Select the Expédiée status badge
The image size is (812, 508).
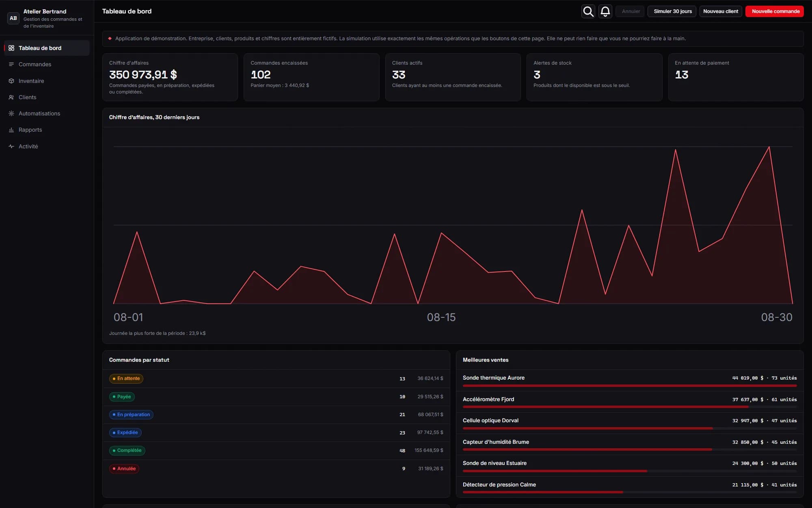125,432
